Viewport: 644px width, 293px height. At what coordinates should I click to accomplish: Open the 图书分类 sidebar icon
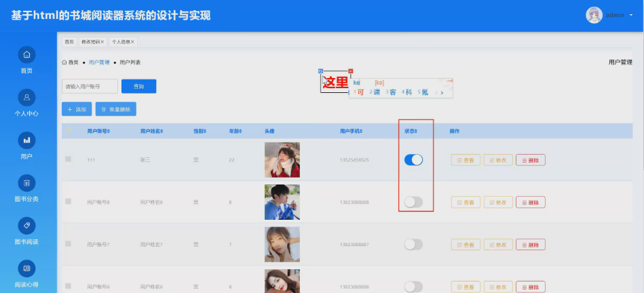(26, 183)
